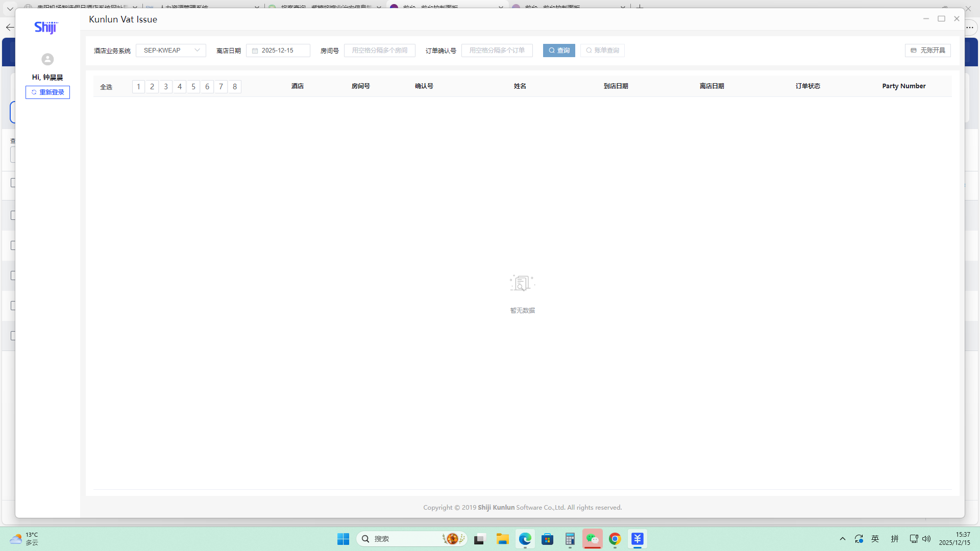Open the browser tab list chevron
Screen dimensions: 980x551
(10, 8)
